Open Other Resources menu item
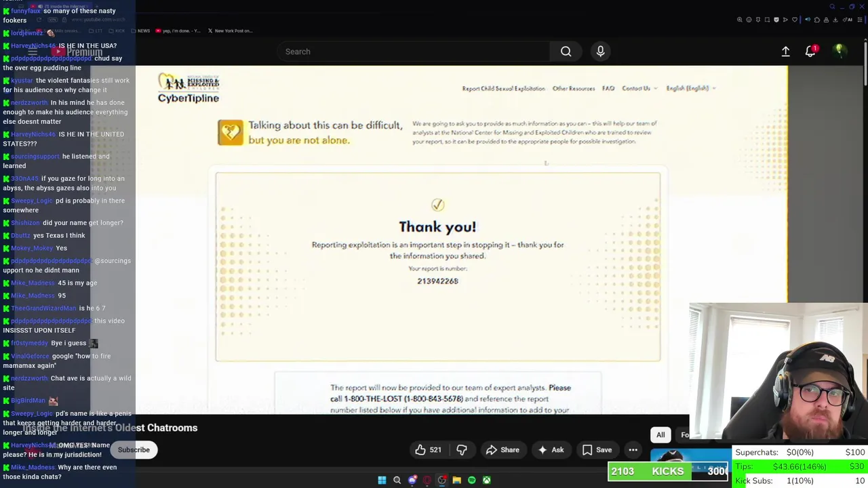Viewport: 868px width, 488px height. [574, 88]
